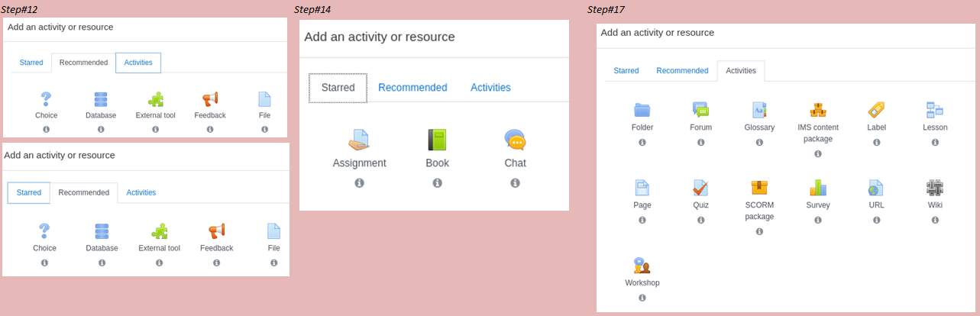Select External tool icon in Step#12 upper panel
This screenshot has width=980, height=316.
click(155, 99)
